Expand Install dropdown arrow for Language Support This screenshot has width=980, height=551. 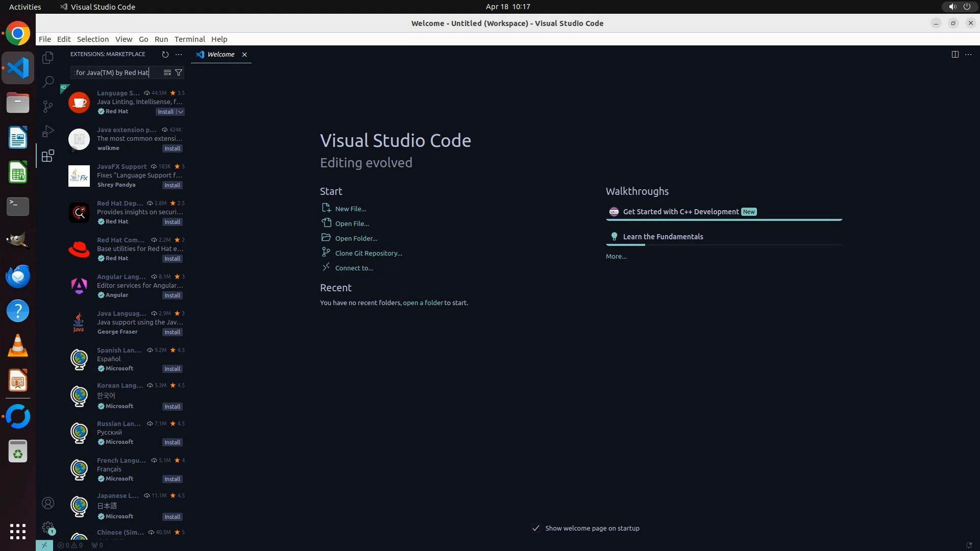coord(180,112)
